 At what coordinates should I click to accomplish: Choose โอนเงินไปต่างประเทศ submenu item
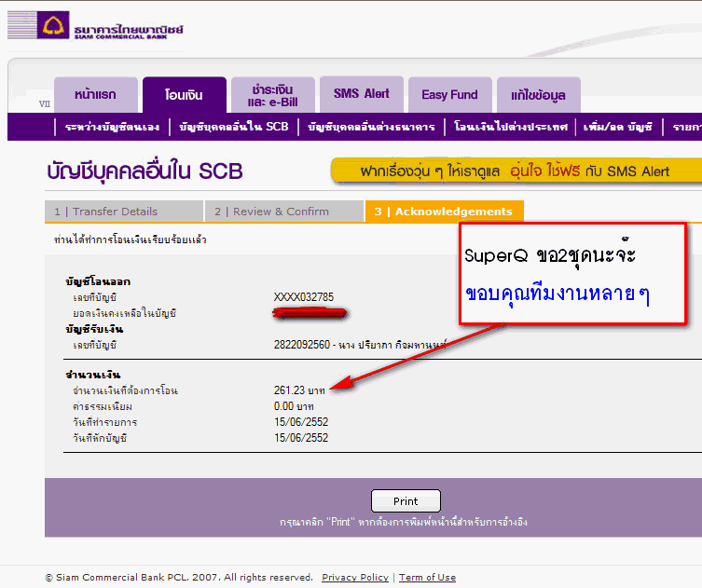[x=510, y=127]
